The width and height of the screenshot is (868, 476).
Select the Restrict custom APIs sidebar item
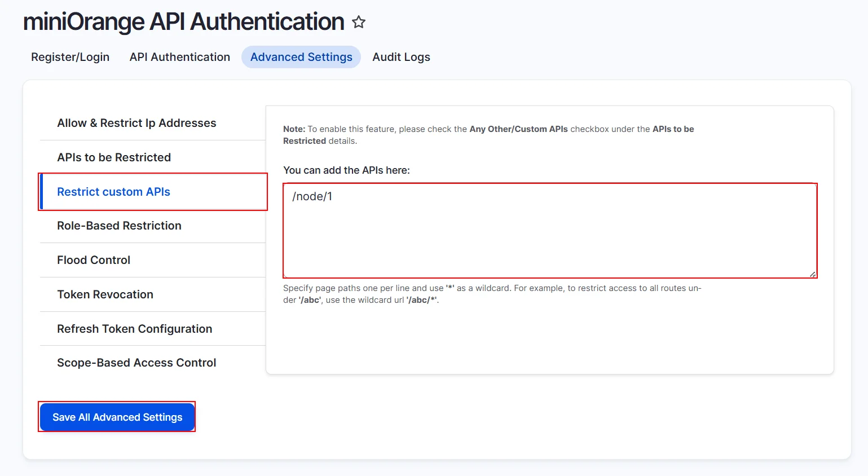click(x=113, y=192)
